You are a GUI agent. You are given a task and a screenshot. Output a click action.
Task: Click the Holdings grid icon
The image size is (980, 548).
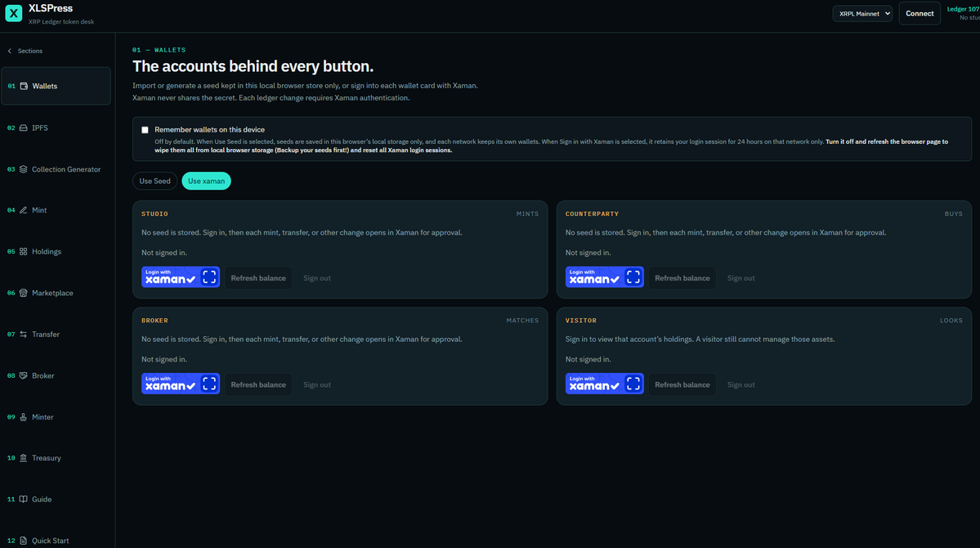click(x=23, y=251)
